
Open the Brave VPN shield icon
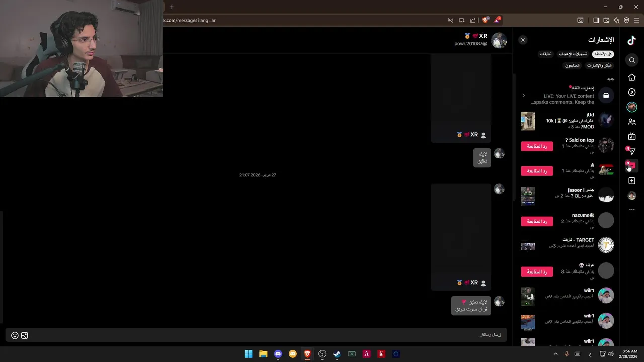626,20
